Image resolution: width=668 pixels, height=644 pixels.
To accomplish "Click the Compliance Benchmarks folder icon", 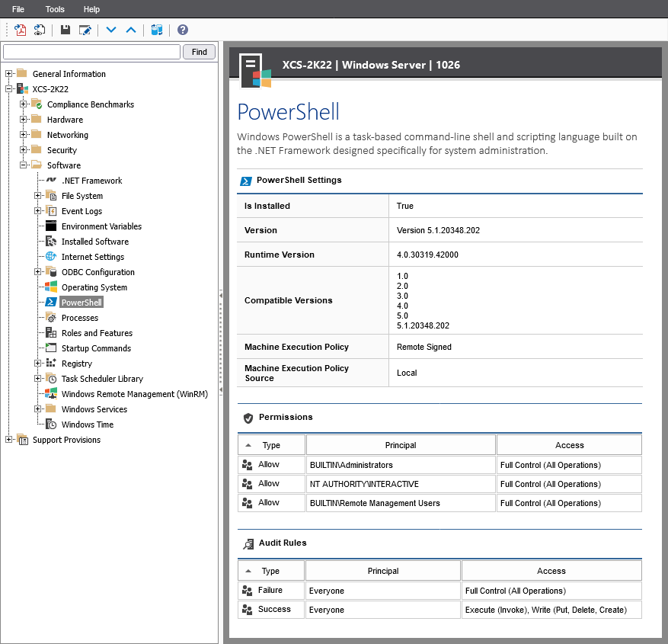I will 37,104.
